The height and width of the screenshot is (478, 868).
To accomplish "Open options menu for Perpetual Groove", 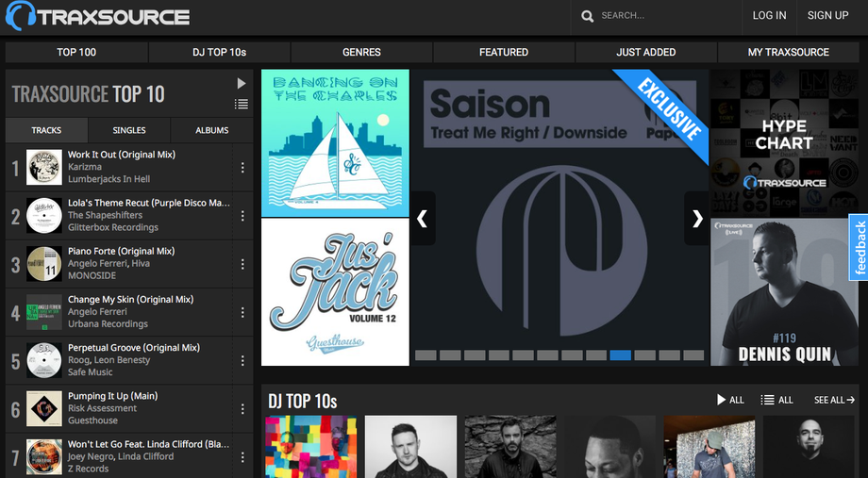I will click(242, 361).
